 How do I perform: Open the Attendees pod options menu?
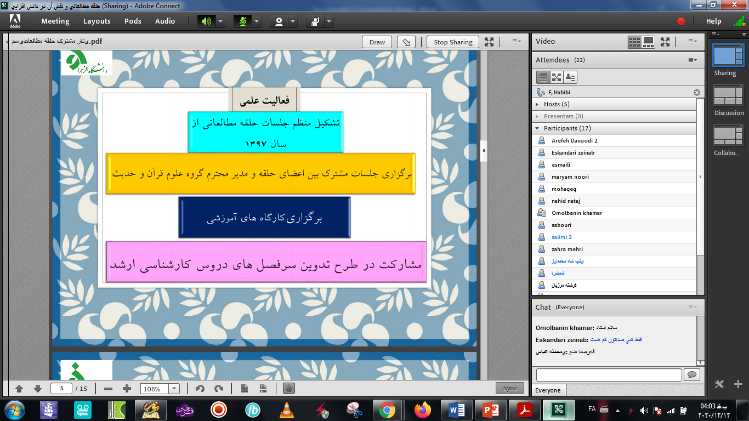[x=693, y=60]
